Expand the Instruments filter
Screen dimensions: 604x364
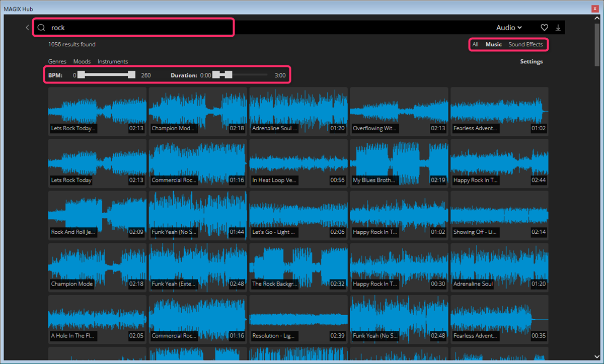113,61
